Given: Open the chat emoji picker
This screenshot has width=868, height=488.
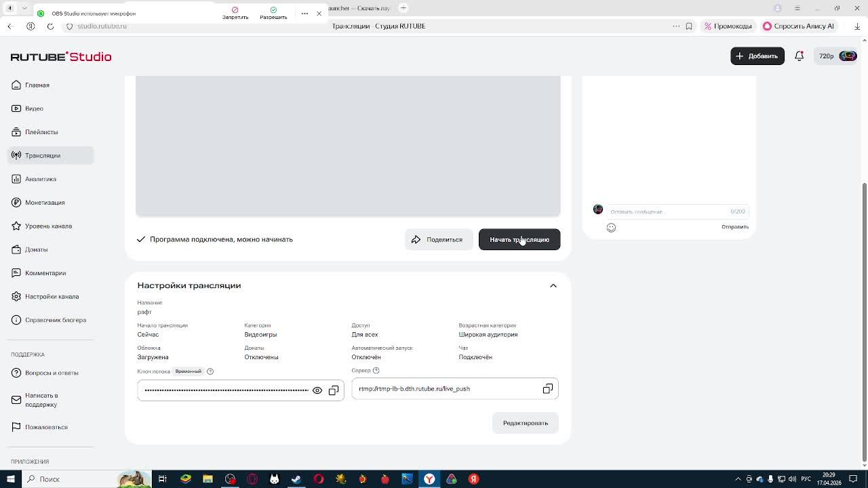Looking at the screenshot, I should point(611,228).
